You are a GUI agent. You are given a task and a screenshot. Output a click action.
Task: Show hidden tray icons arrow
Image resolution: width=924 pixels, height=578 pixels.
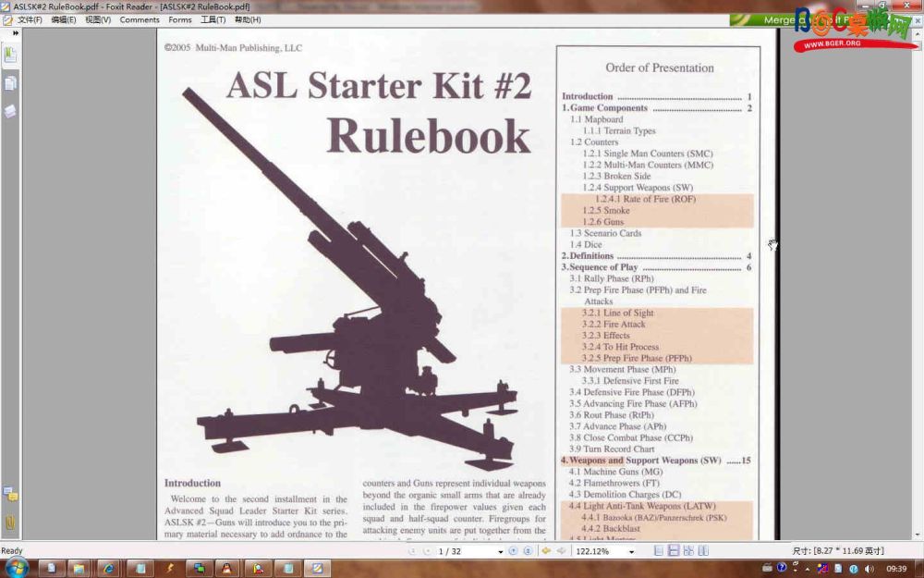808,570
